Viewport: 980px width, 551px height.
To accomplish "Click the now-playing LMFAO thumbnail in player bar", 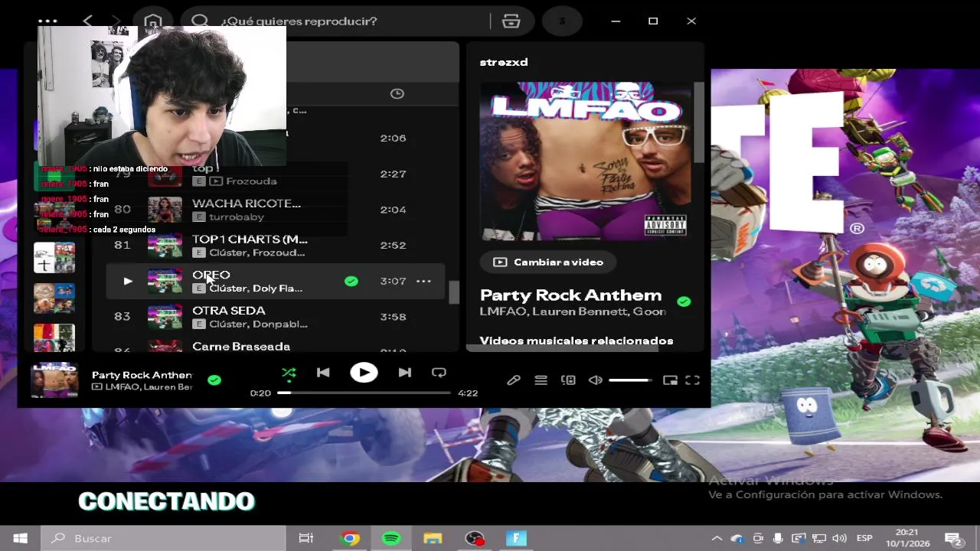I will (x=54, y=380).
